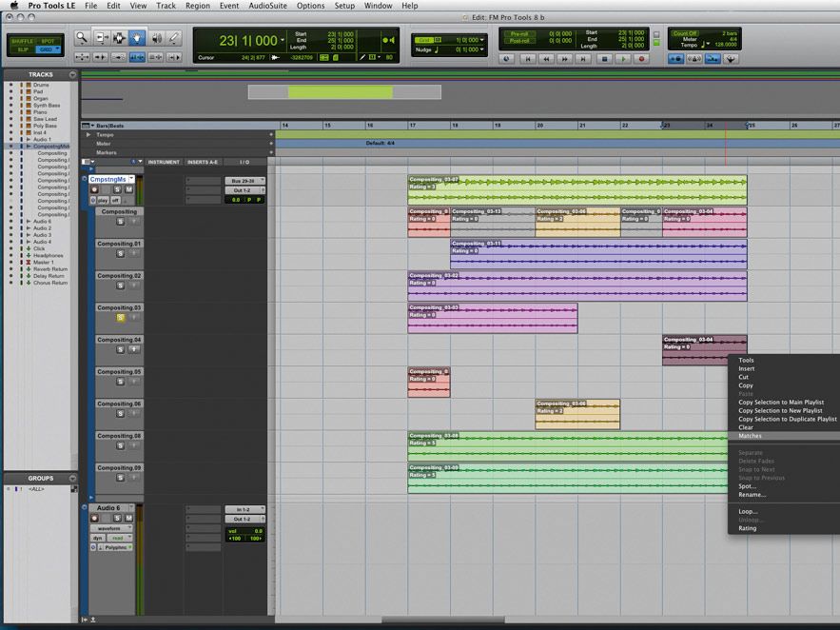
Task: Enable Shuffle edit mode
Action: click(23, 41)
